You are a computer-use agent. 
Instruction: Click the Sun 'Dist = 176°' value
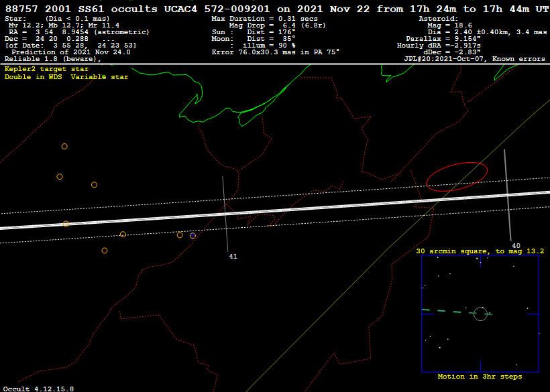click(271, 32)
